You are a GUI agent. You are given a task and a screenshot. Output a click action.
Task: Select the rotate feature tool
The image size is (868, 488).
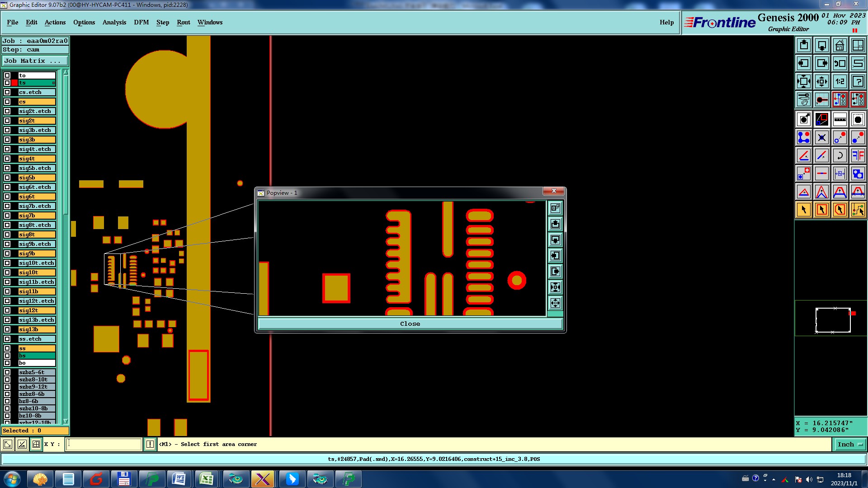coord(840,155)
